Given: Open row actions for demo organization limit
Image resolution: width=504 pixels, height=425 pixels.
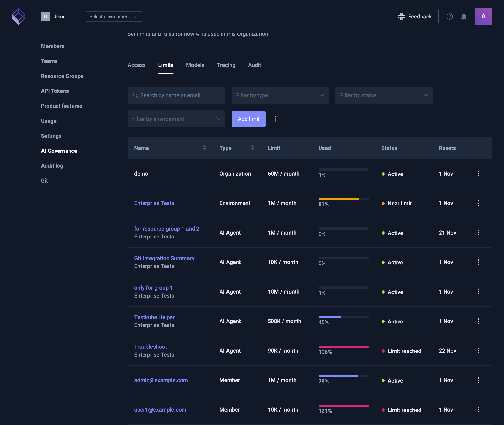Looking at the screenshot, I should (x=478, y=174).
